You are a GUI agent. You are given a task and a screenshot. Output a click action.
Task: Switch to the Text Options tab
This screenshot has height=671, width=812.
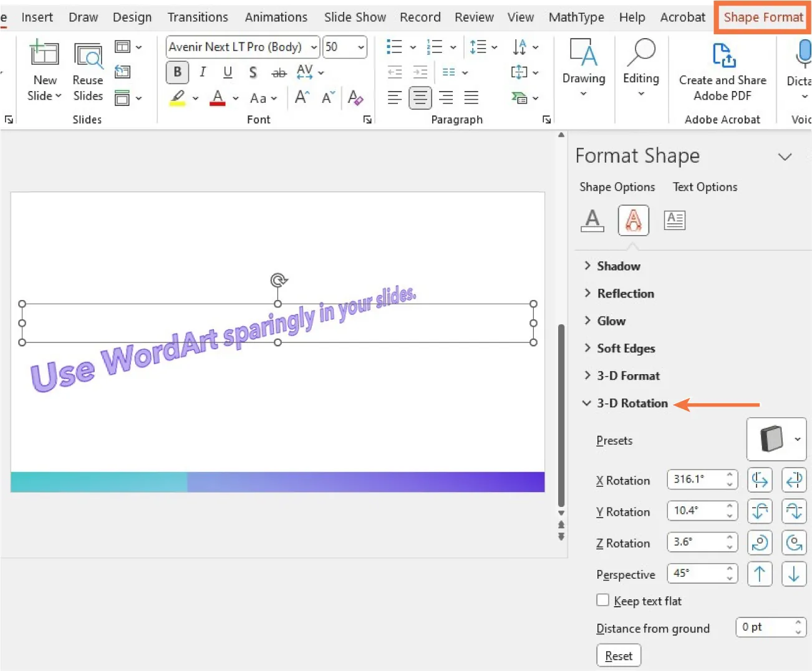point(705,186)
